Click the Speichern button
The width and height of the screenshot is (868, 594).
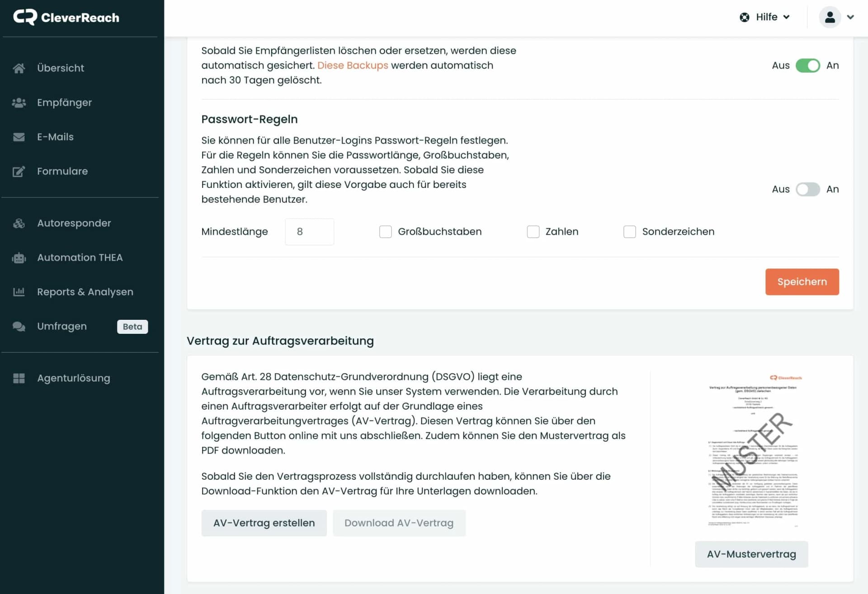coord(802,282)
